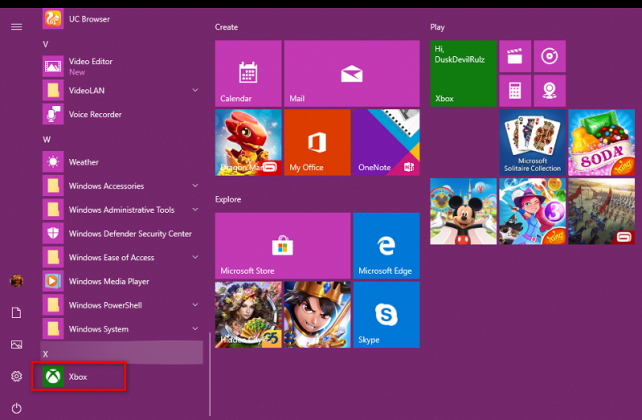Image resolution: width=642 pixels, height=420 pixels.
Task: Click the app list scrollbar
Action: 210,373
